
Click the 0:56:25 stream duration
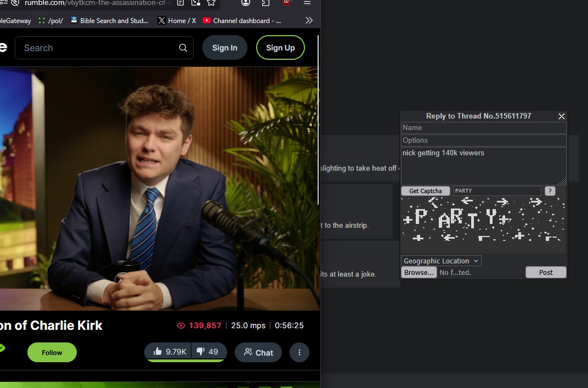click(x=289, y=325)
